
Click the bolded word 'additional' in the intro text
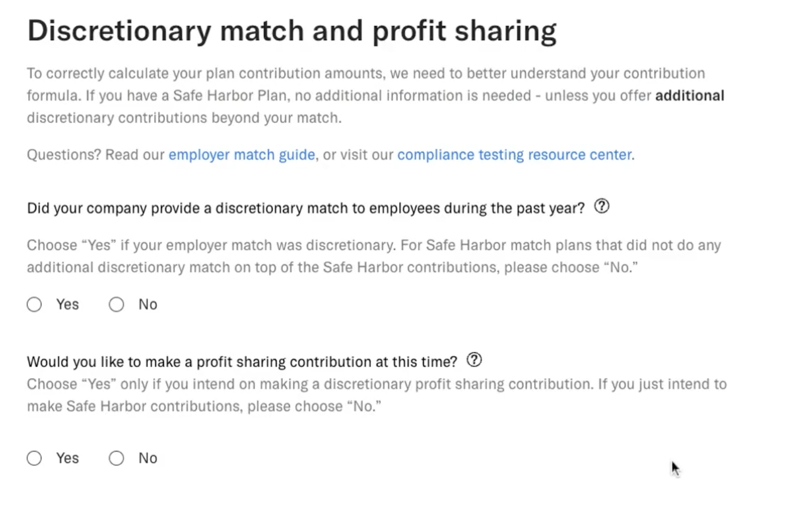689,95
